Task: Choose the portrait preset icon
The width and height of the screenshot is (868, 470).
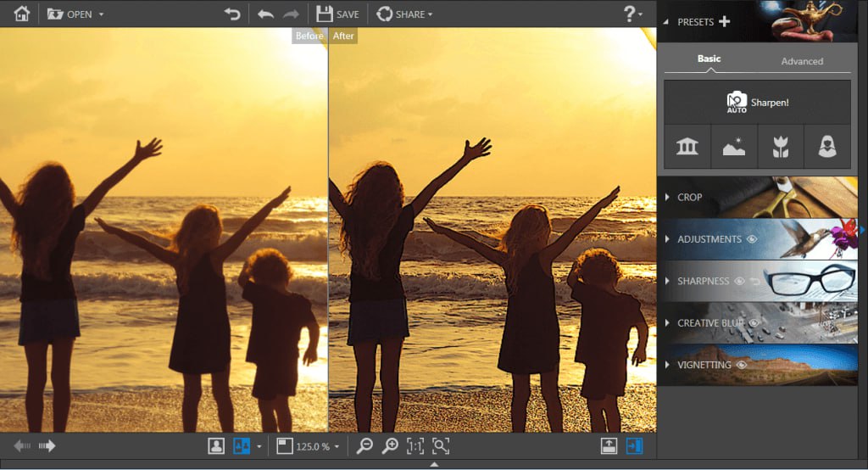Action: pyautogui.click(x=827, y=147)
